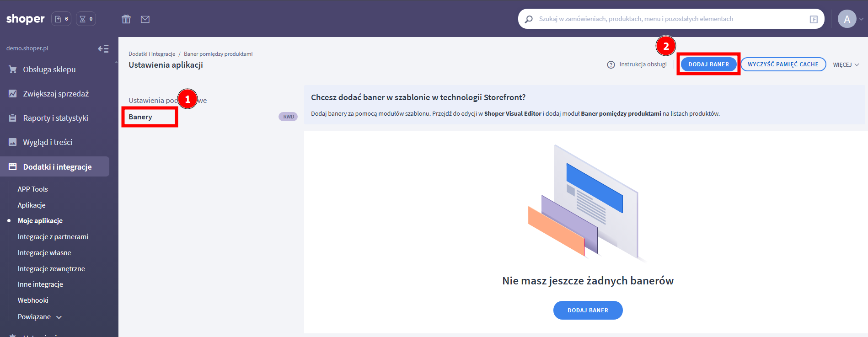Click the question mark help icon

[611, 64]
